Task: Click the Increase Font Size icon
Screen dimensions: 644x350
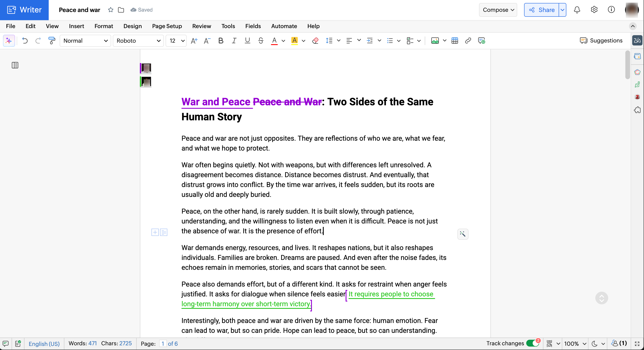Action: (x=194, y=41)
